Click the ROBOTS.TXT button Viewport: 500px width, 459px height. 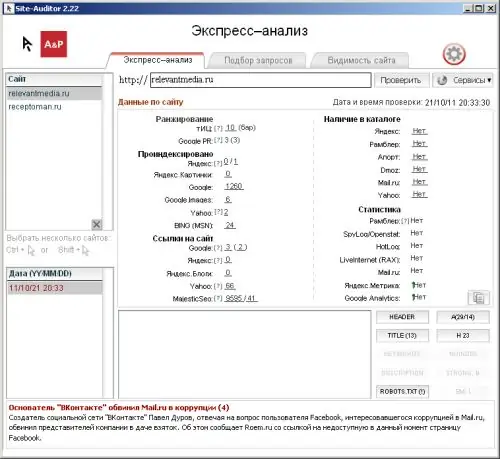click(x=402, y=391)
